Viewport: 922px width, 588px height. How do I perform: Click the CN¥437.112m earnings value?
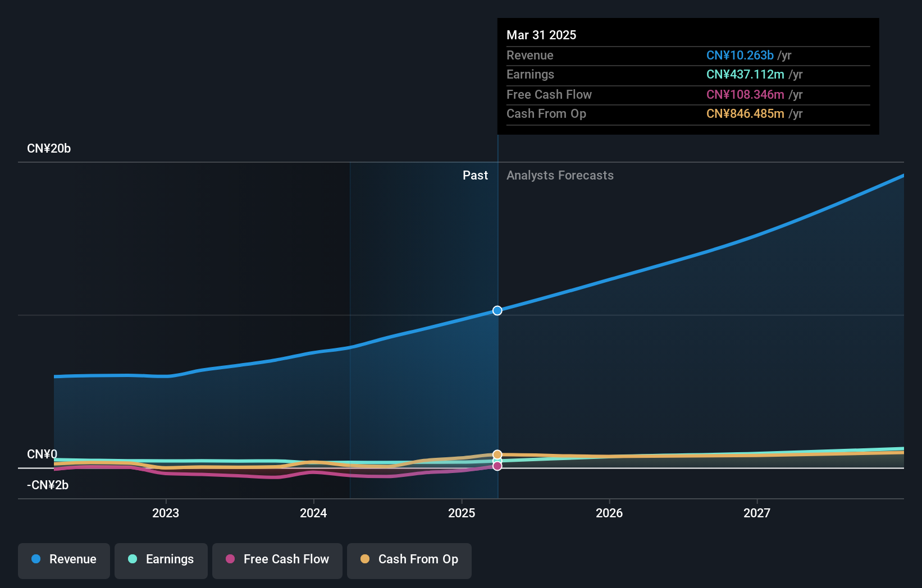(745, 75)
